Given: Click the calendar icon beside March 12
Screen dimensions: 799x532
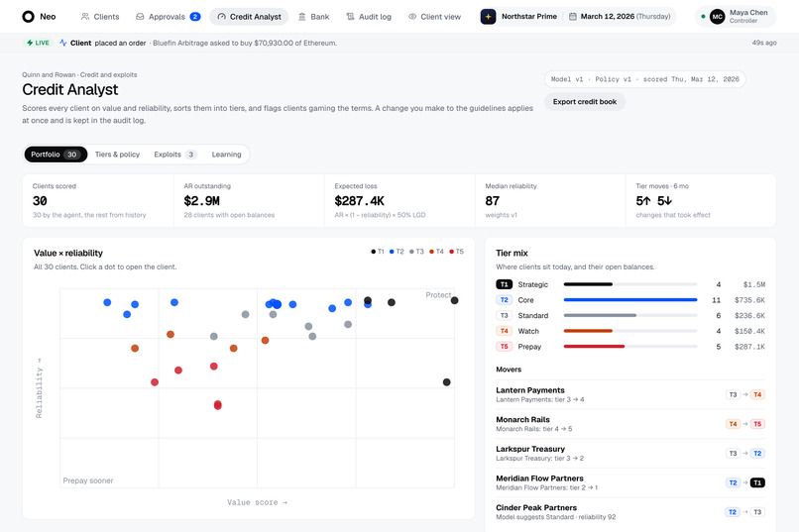Looking at the screenshot, I should tap(573, 17).
